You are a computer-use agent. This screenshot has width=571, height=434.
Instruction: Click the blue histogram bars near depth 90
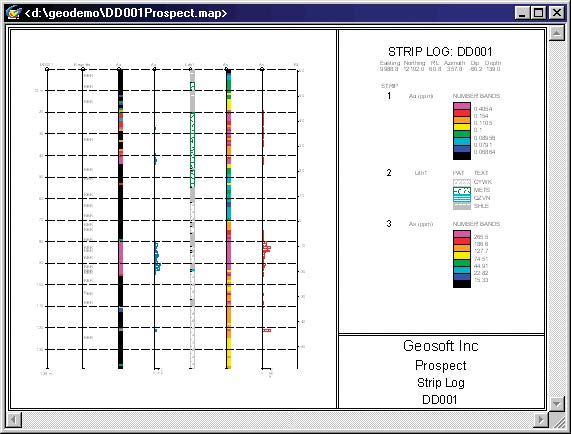click(157, 257)
